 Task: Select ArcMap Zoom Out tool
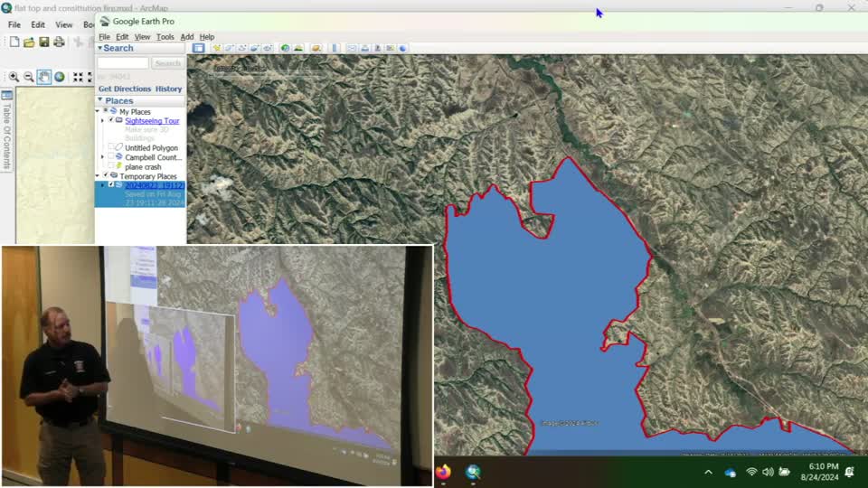tap(29, 77)
